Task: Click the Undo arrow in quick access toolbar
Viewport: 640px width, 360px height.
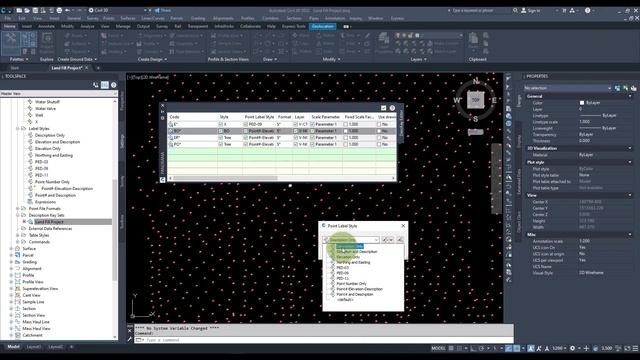Action: (x=67, y=10)
